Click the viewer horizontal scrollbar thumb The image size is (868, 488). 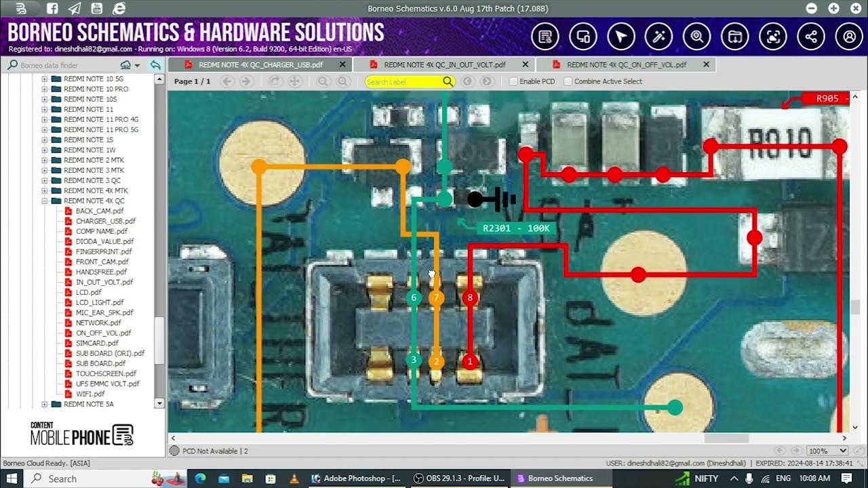[x=726, y=439]
